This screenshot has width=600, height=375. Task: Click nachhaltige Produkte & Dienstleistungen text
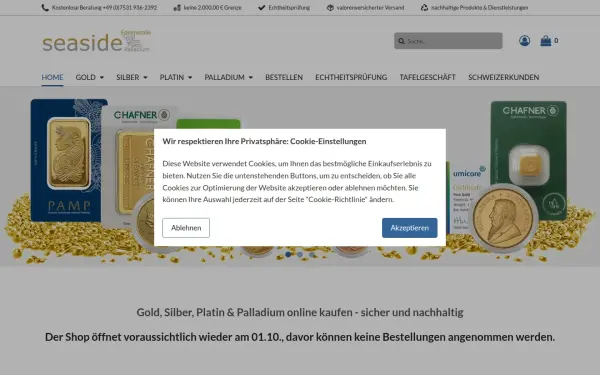(x=479, y=8)
